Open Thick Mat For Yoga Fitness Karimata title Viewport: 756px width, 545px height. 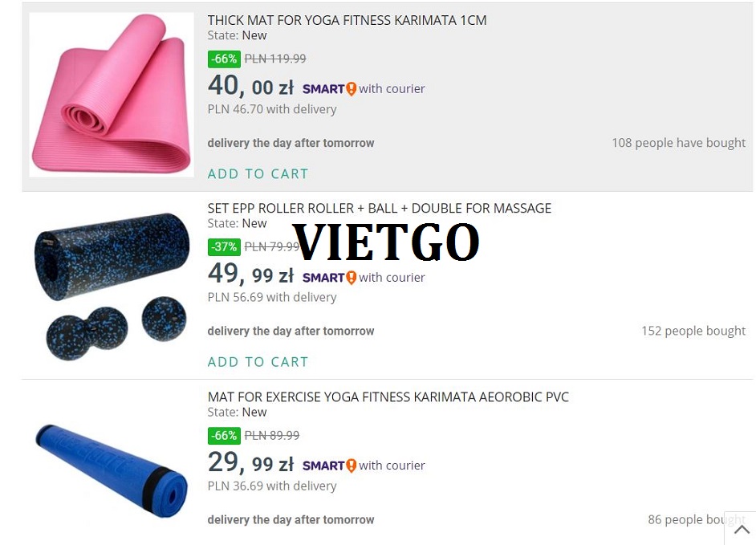coord(348,20)
